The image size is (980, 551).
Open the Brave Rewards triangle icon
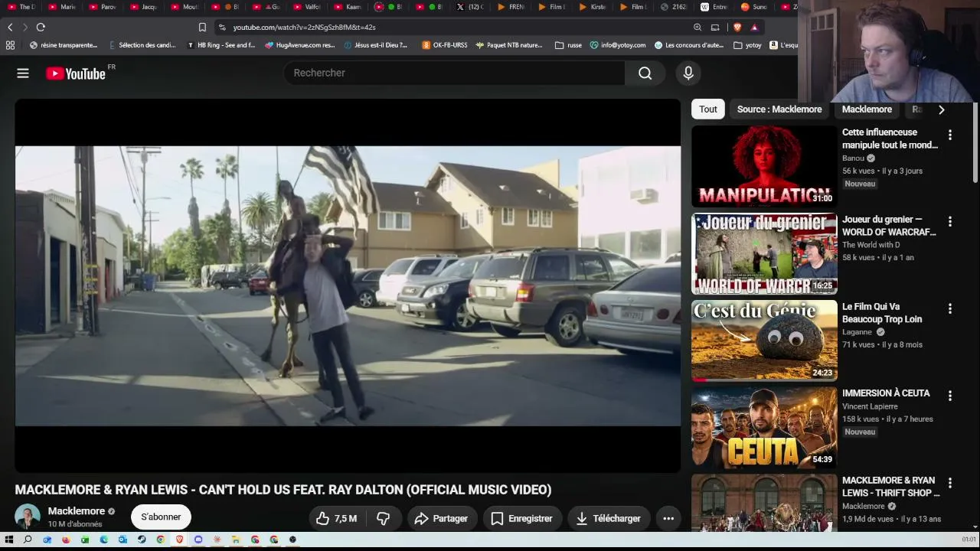pyautogui.click(x=754, y=28)
